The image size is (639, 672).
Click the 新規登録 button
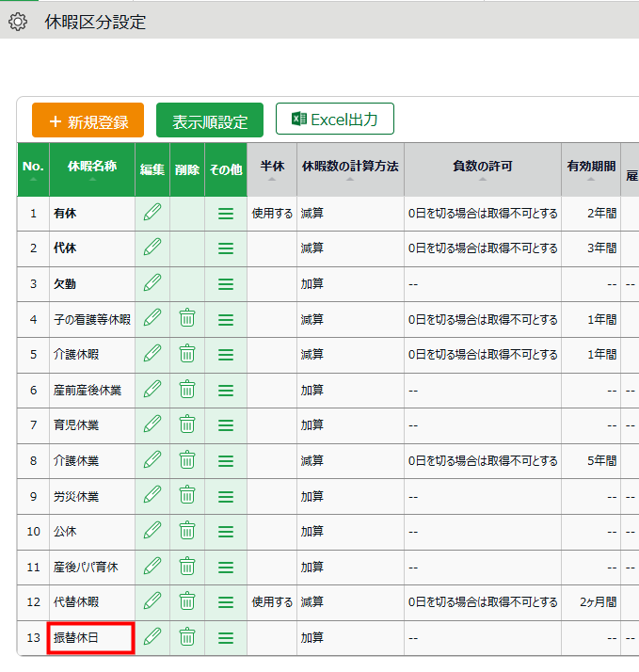point(88,120)
